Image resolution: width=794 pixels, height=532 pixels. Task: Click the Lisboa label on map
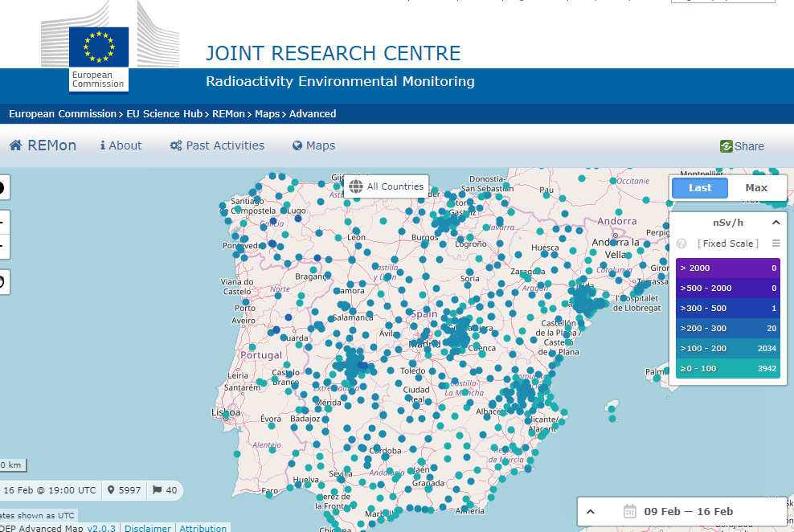coord(226,412)
